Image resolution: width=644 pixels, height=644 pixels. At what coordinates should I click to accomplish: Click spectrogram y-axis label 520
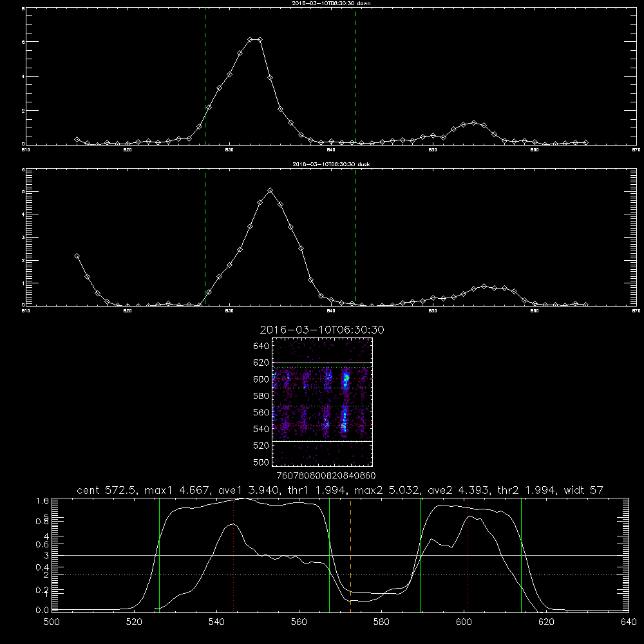pos(261,446)
